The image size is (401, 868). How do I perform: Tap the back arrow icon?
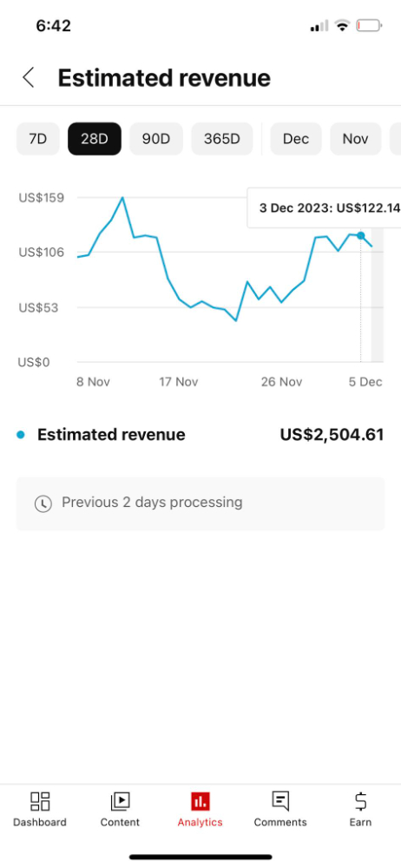[29, 77]
